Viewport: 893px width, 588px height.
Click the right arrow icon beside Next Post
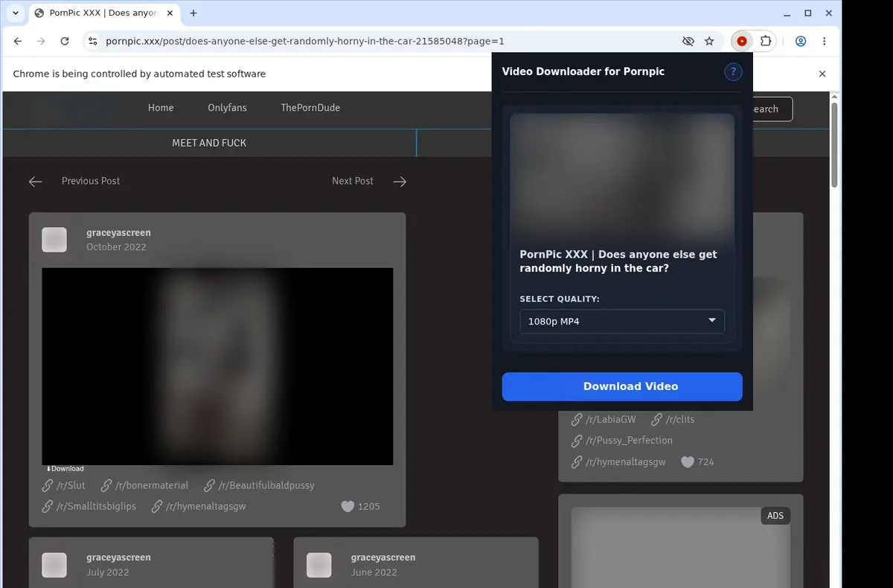click(x=400, y=182)
